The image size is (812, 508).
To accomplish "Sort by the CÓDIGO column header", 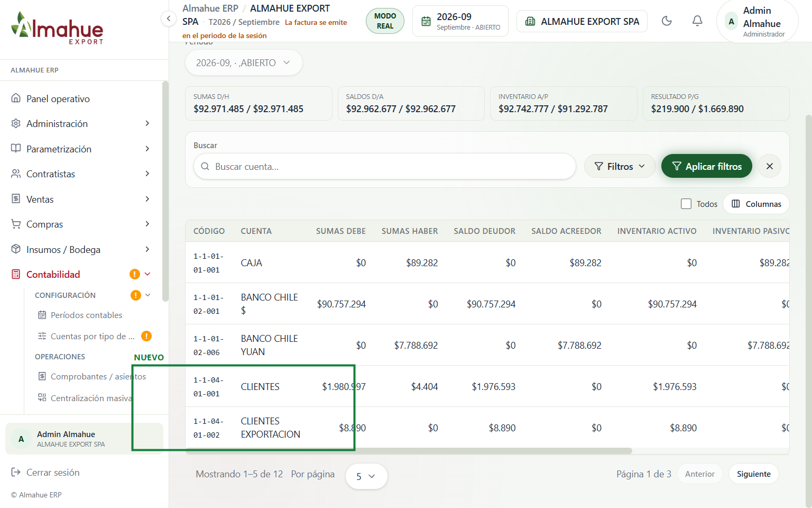I will tap(209, 231).
